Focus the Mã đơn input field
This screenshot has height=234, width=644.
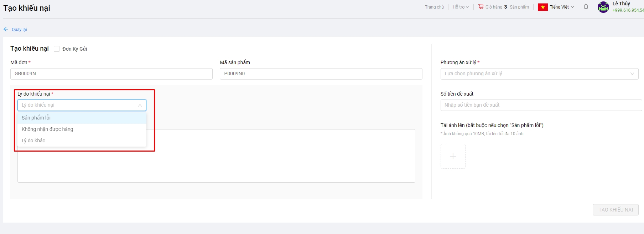pos(111,74)
